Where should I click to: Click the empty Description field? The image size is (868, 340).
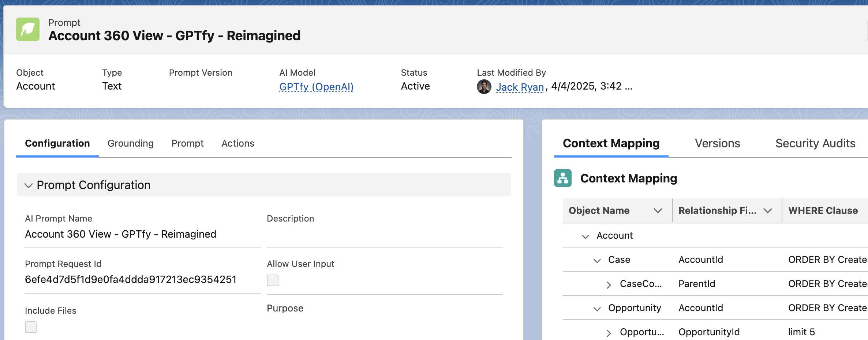[x=385, y=235]
